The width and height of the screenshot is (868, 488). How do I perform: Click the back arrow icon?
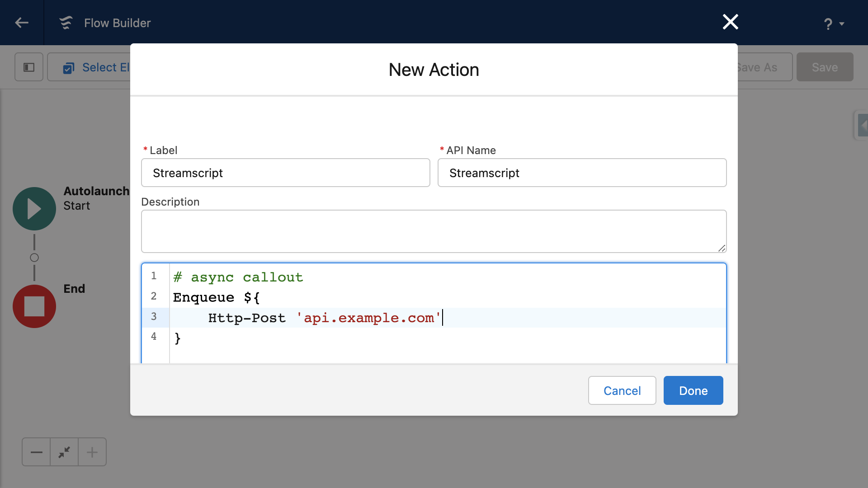point(21,23)
